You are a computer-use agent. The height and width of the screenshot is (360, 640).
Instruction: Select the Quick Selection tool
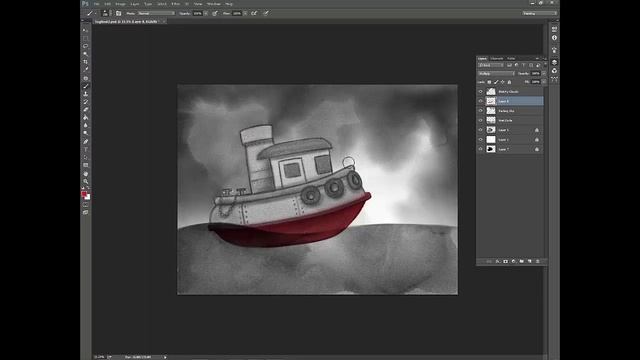(85, 54)
